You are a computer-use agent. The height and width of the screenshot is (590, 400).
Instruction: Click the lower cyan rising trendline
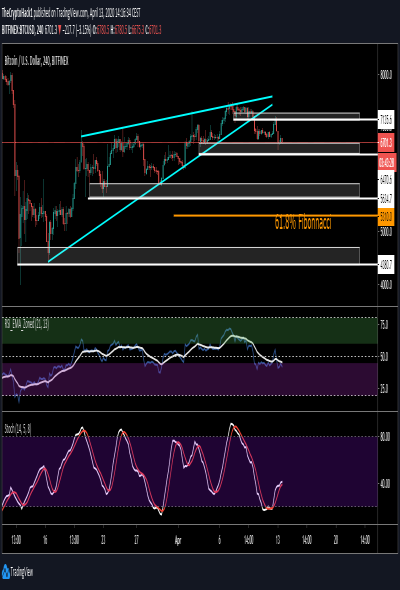pyautogui.click(x=160, y=183)
